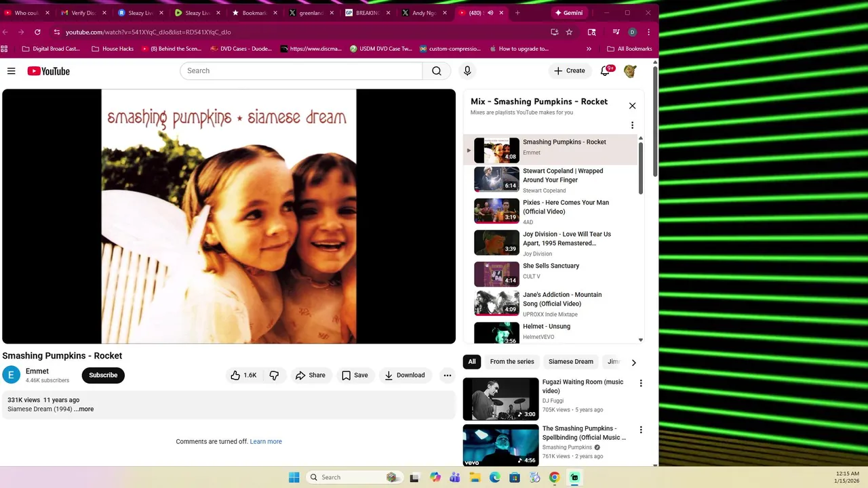Switch to the BREAKING news tab
This screenshot has width=868, height=488.
click(x=367, y=13)
